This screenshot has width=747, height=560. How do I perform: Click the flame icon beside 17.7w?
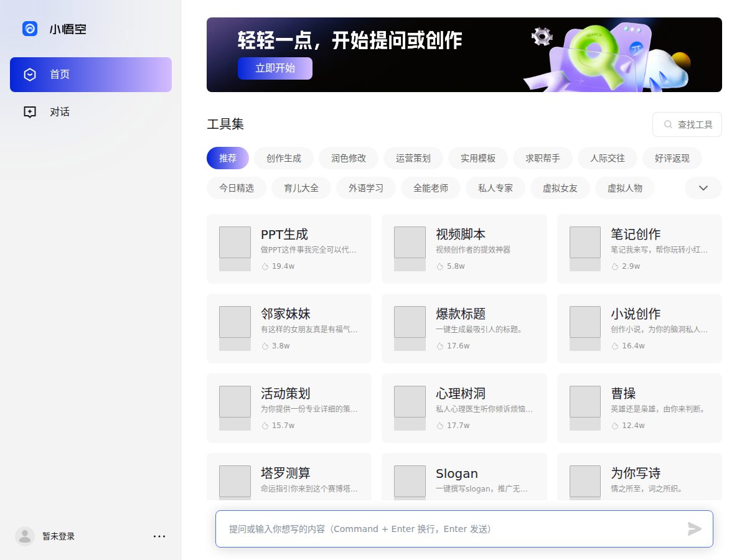click(x=440, y=426)
